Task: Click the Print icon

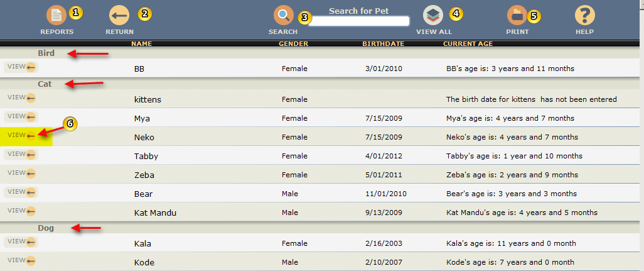Action: pyautogui.click(x=517, y=15)
